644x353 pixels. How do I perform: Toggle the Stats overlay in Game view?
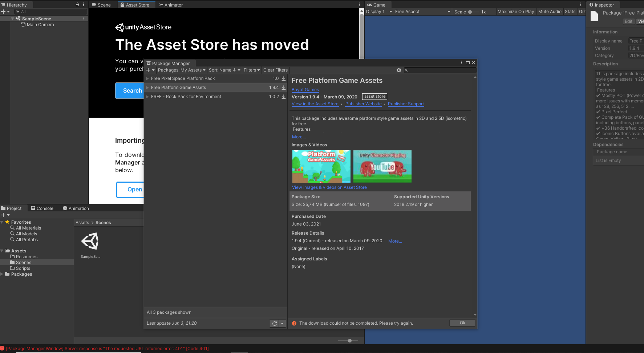[570, 12]
